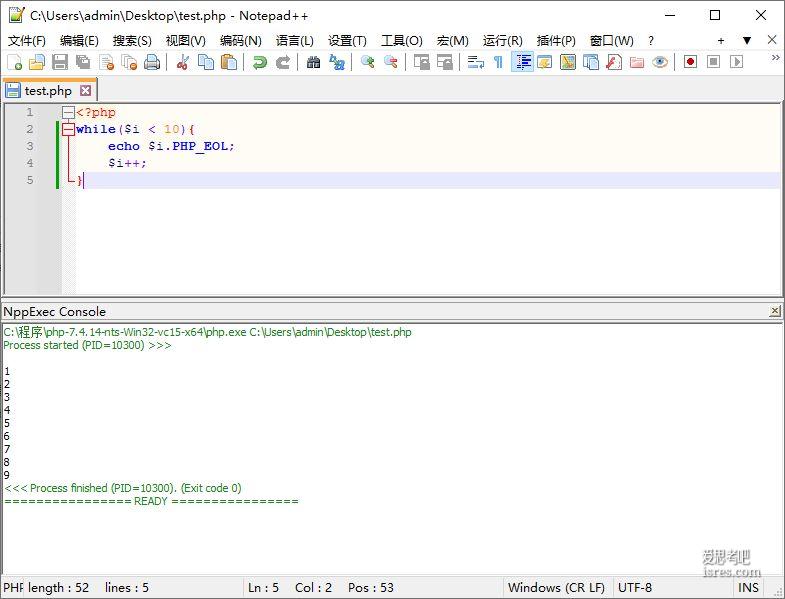Toggle the indent guide toolbar button

point(522,62)
